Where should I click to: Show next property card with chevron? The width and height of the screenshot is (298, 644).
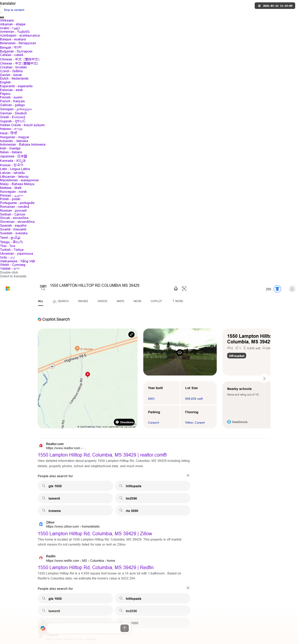click(x=264, y=378)
